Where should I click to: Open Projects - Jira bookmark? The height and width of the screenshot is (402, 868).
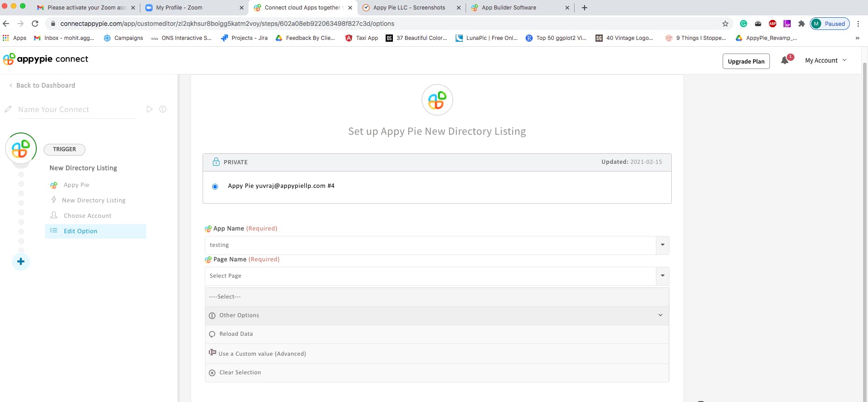(244, 38)
